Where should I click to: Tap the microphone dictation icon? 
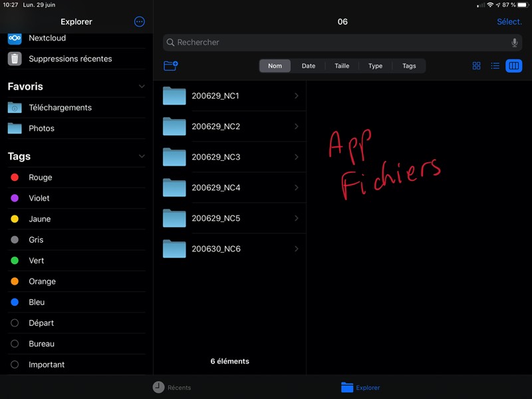tap(514, 43)
